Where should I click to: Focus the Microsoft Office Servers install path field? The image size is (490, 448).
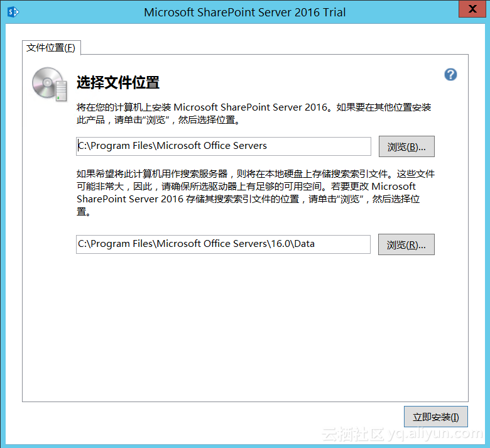point(224,146)
